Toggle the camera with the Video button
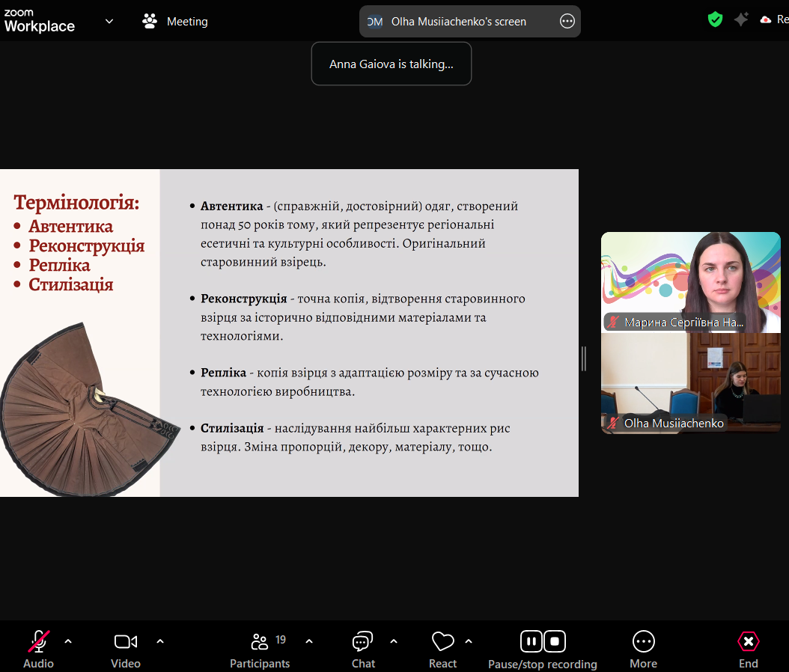789x672 pixels. pyautogui.click(x=125, y=641)
